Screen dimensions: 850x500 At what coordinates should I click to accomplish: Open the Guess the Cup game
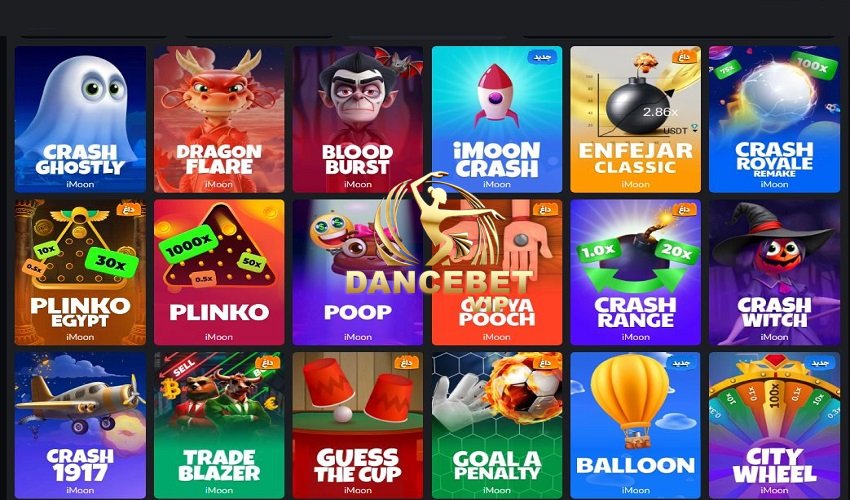tap(358, 425)
